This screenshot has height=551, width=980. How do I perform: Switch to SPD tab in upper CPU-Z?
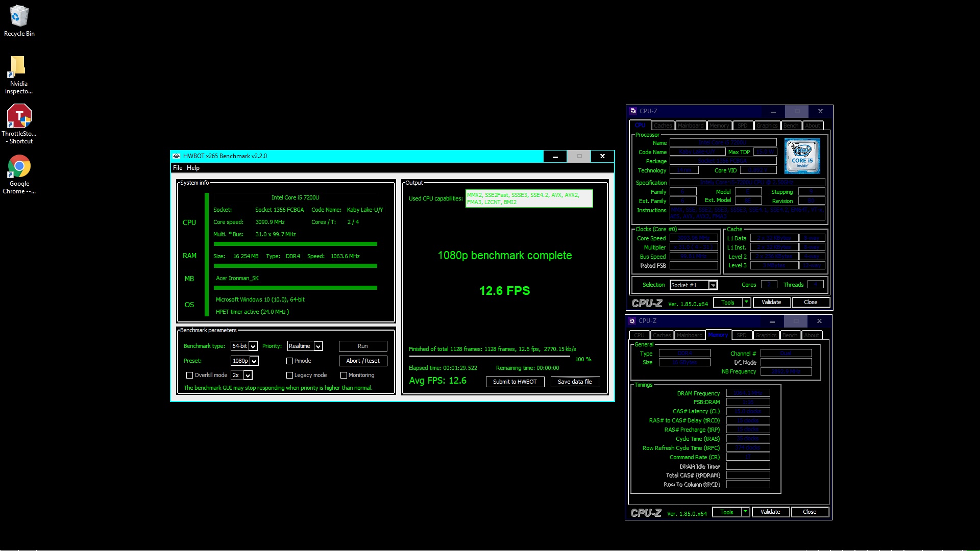743,126
